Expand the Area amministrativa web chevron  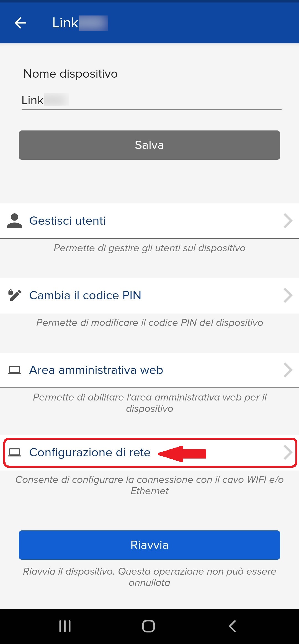click(x=288, y=370)
